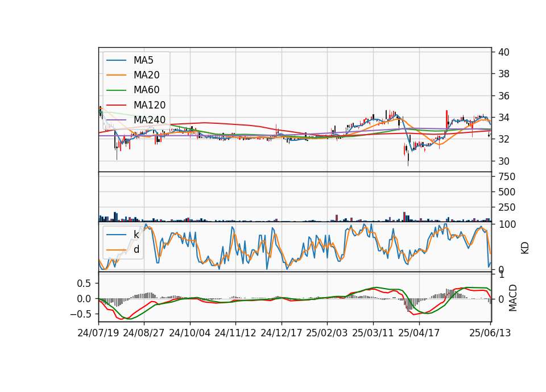
Task: Click the red MA120 legend line sample
Action: [116, 105]
